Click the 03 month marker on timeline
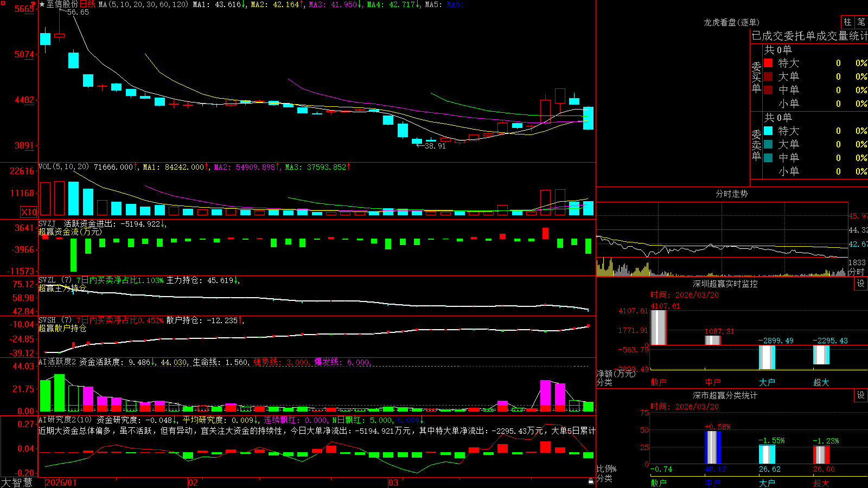This screenshot has width=868, height=488. (393, 483)
